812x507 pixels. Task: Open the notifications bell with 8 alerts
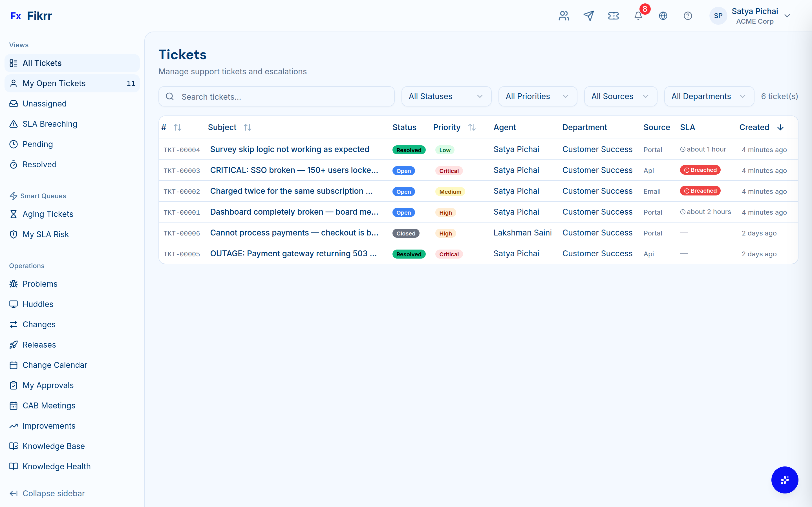638,15
